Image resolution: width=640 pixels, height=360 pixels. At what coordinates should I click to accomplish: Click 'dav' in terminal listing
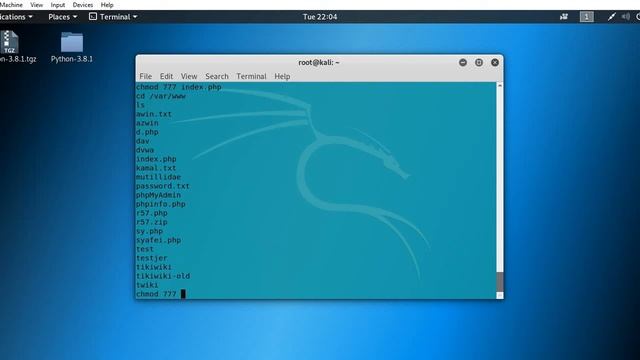point(142,141)
